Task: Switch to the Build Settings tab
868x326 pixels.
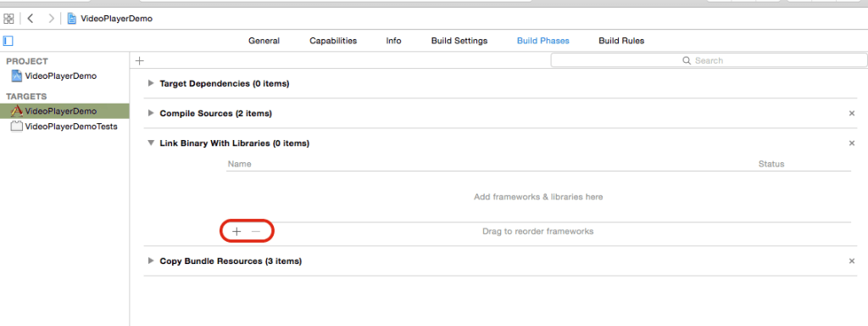Action: pos(459,41)
